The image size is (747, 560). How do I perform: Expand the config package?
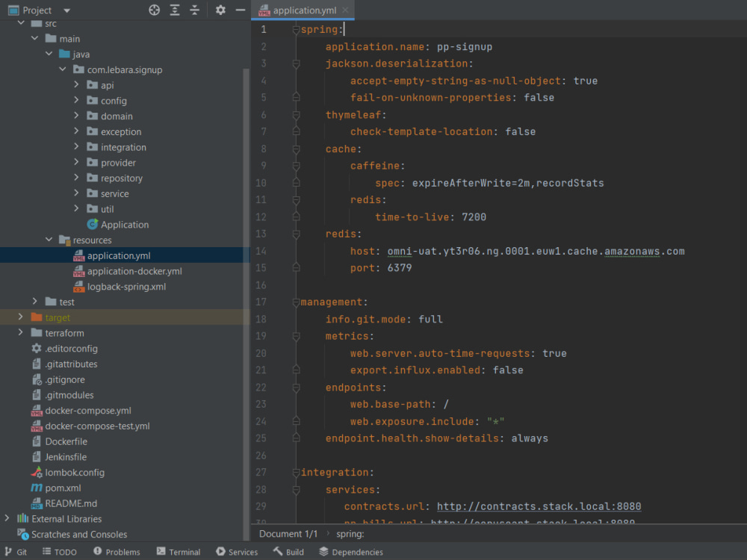[x=76, y=101]
